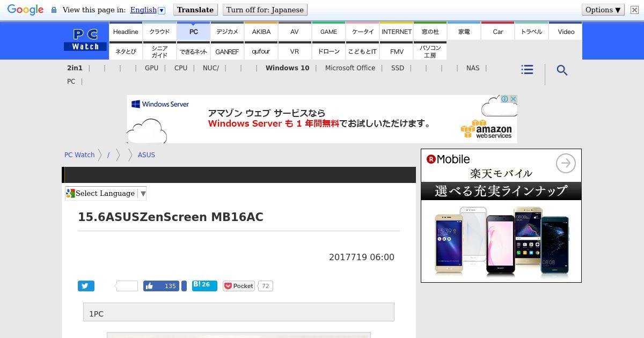Click arrow circle in Rakuten Mobile ad

566,163
